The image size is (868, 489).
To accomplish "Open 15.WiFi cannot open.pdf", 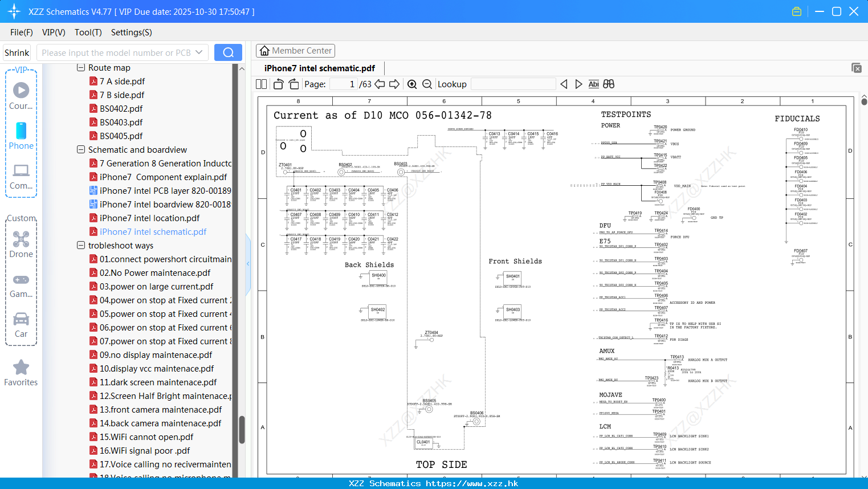I will 141,437.
